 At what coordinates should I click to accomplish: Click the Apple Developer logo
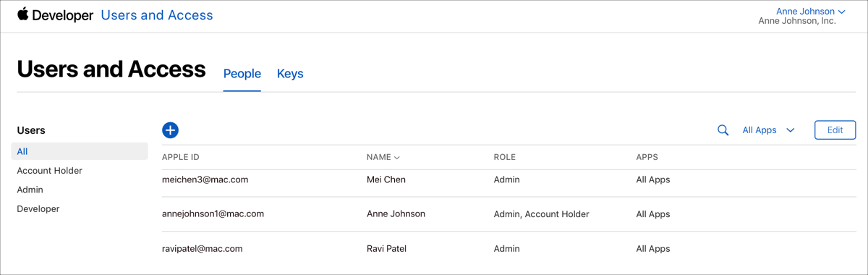56,14
